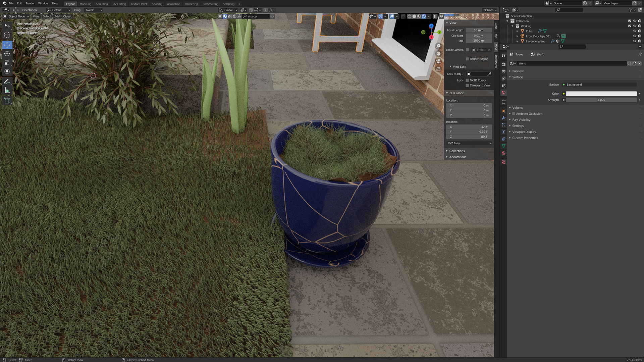This screenshot has height=362, width=644.
Task: Open the Tool properties tab
Action: 503,55
